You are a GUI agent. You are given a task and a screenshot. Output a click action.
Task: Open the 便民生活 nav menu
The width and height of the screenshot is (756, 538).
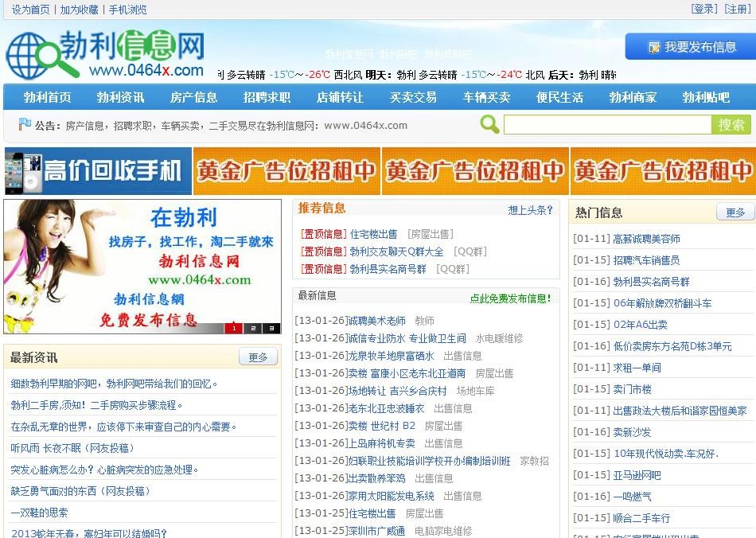pyautogui.click(x=560, y=97)
